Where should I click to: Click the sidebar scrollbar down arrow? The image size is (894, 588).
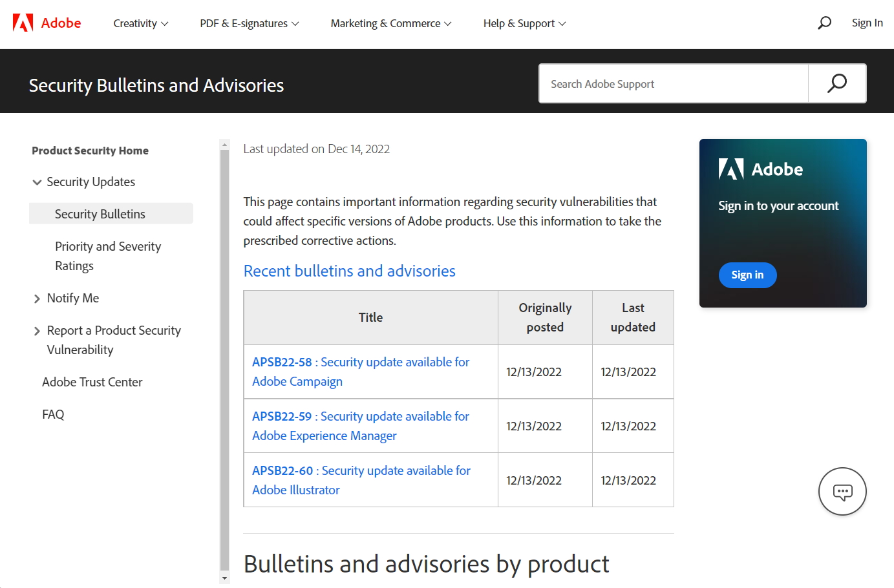(225, 578)
